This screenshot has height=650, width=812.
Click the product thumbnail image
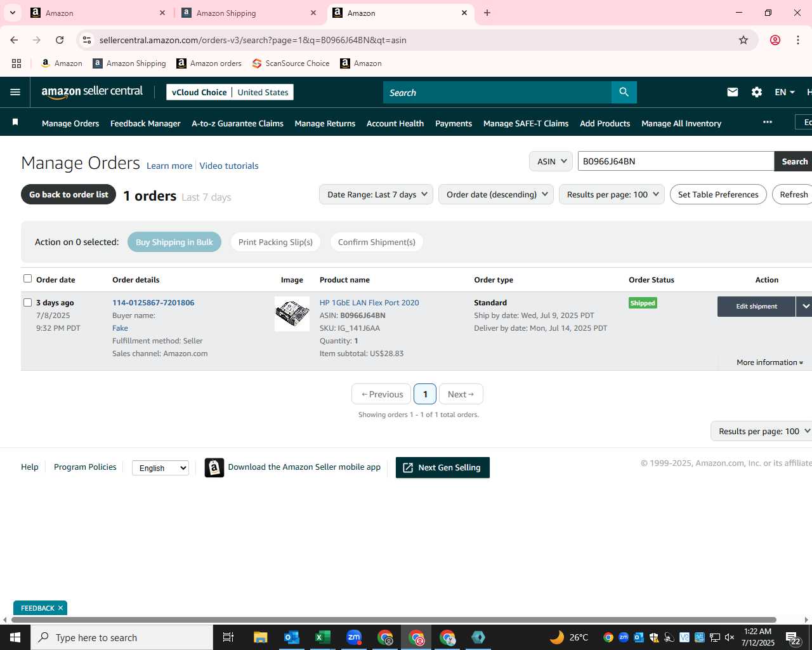pyautogui.click(x=292, y=314)
